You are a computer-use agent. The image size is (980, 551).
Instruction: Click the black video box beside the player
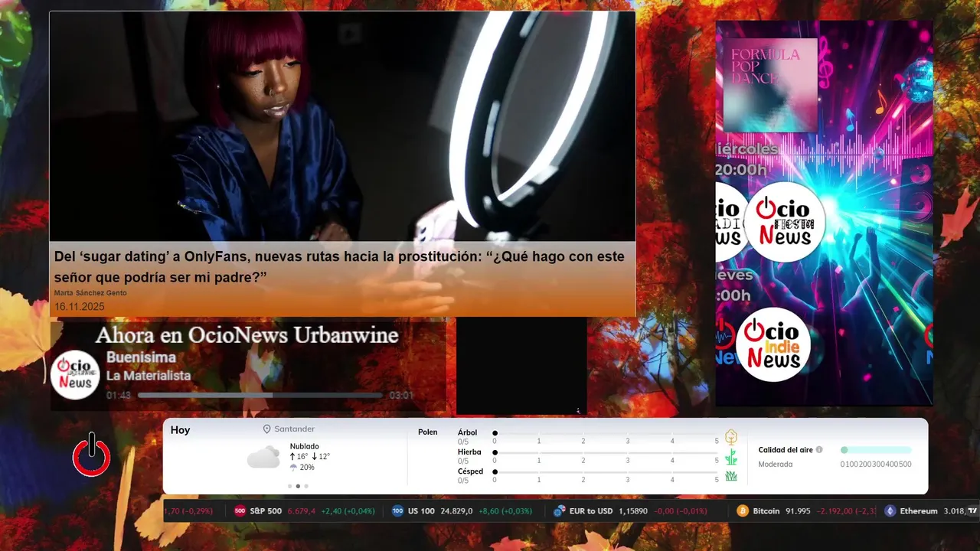(x=521, y=366)
